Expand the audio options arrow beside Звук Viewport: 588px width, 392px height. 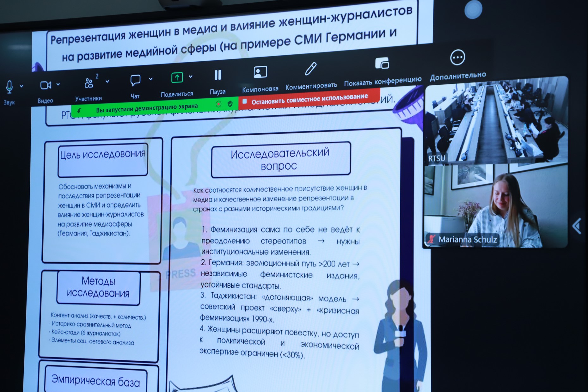[x=21, y=86]
